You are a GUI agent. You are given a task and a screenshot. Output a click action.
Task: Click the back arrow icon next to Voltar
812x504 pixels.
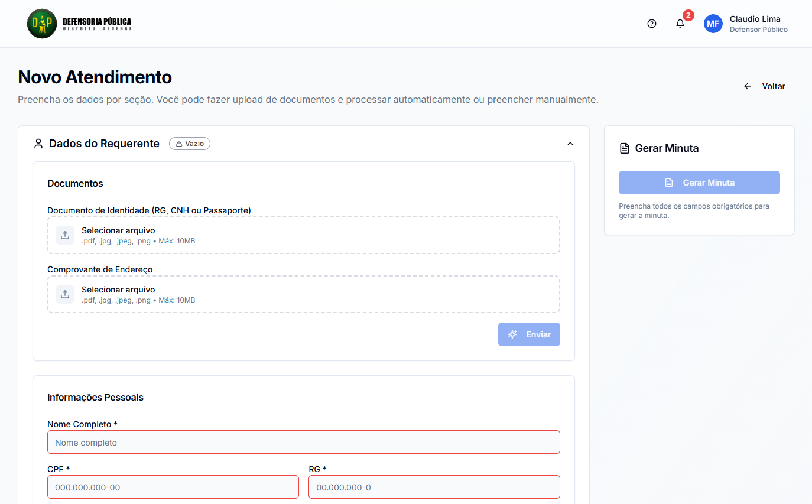point(748,86)
